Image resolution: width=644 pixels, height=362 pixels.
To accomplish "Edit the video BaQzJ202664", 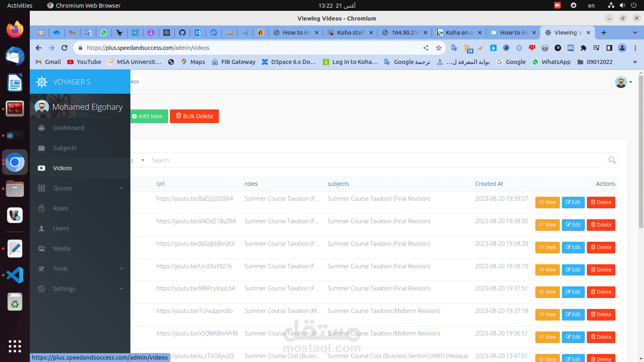I will click(573, 202).
